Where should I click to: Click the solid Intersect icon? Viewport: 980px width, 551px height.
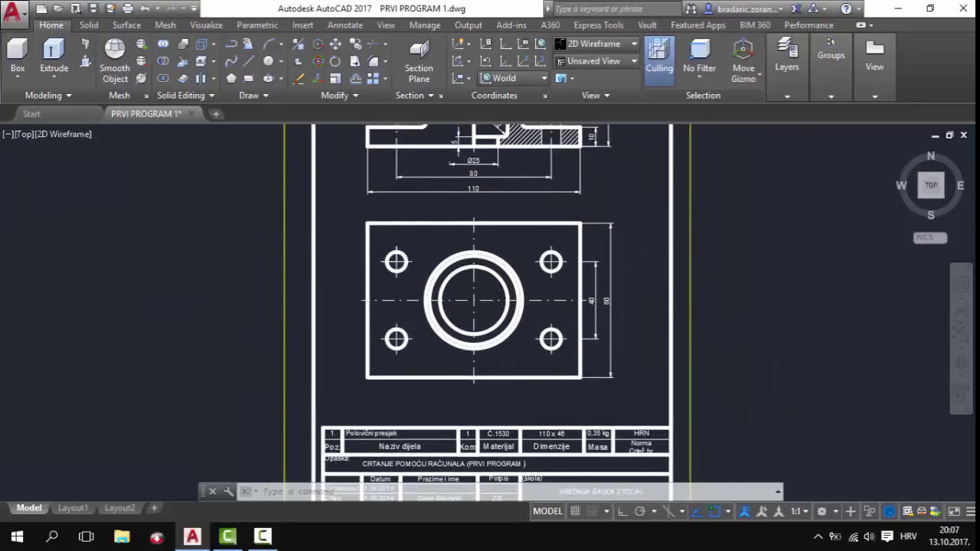(163, 78)
